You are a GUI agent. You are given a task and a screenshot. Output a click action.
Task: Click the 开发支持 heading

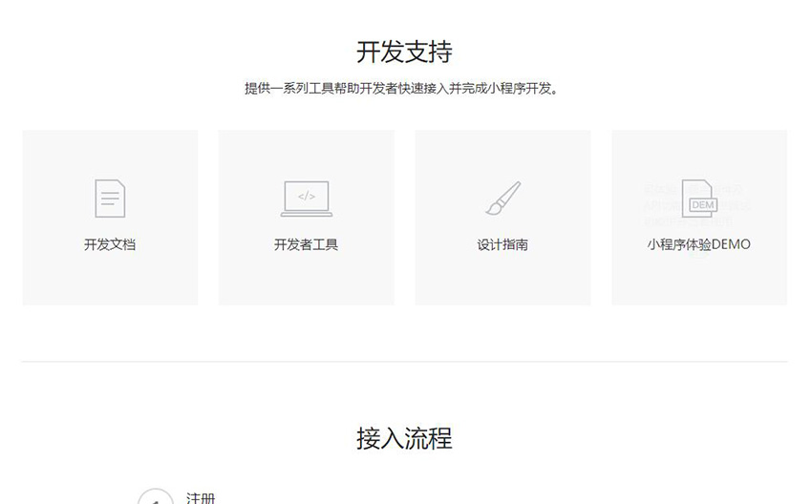[404, 52]
